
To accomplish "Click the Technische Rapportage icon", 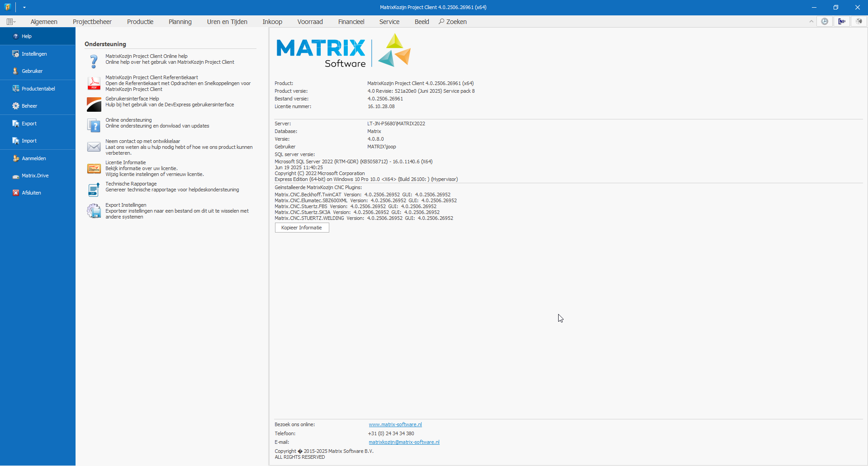I will coord(94,190).
